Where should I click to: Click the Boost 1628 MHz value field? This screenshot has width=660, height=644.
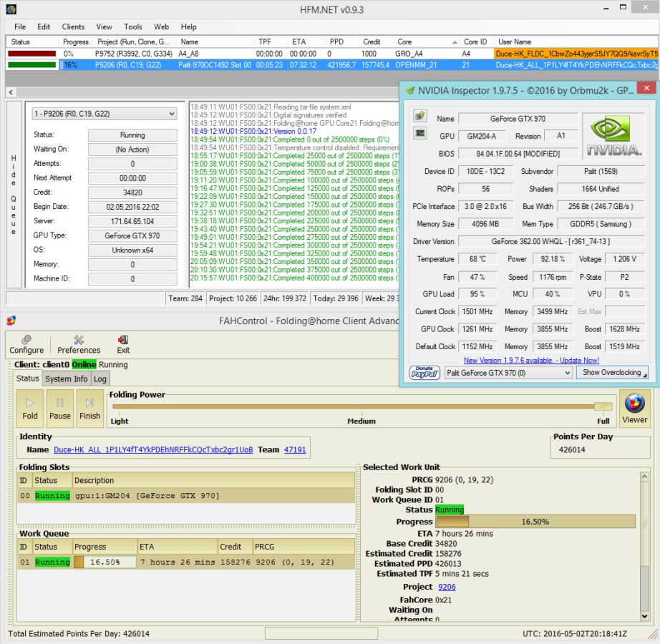625,329
